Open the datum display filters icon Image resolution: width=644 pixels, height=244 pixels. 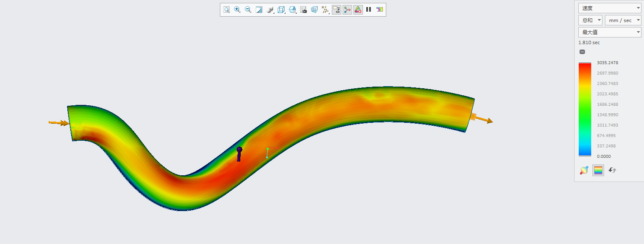[x=326, y=10]
